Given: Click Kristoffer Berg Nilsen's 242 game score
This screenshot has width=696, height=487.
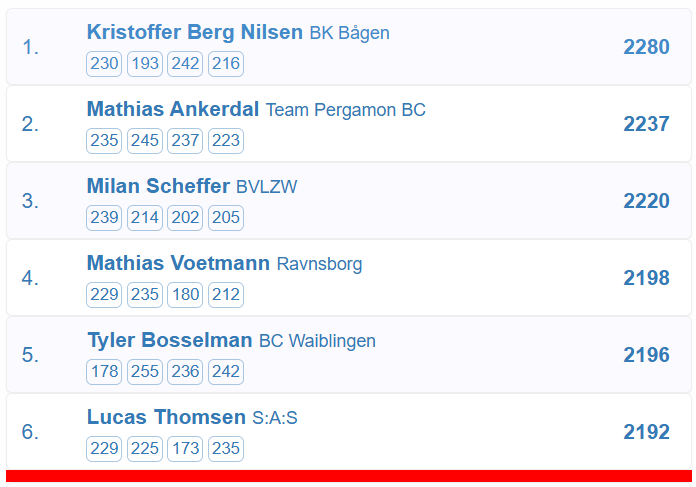Looking at the screenshot, I should coord(185,64).
